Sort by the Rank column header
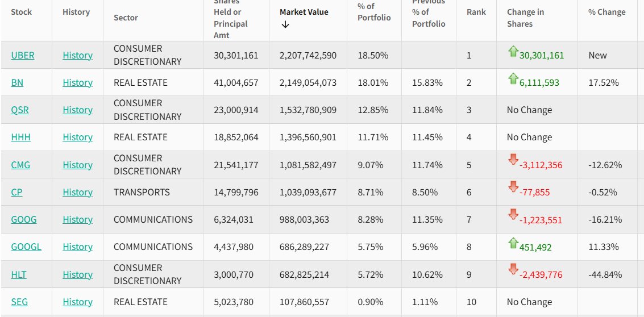 coord(476,12)
